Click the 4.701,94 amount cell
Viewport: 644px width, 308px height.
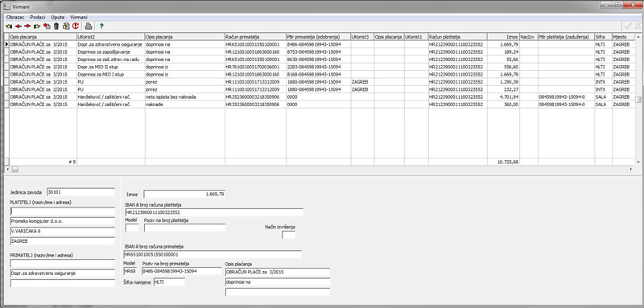pyautogui.click(x=503, y=97)
